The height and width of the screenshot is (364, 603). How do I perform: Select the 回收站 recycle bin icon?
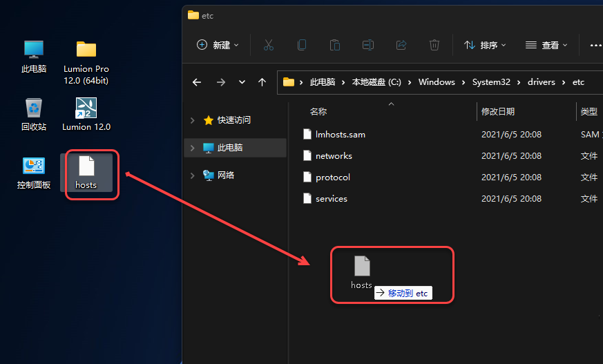(34, 114)
